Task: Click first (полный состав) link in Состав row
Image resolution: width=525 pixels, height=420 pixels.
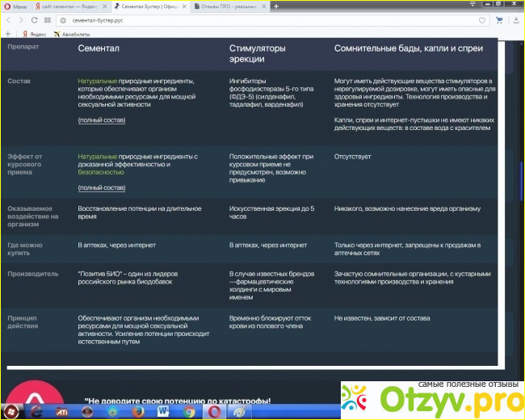Action: [102, 120]
